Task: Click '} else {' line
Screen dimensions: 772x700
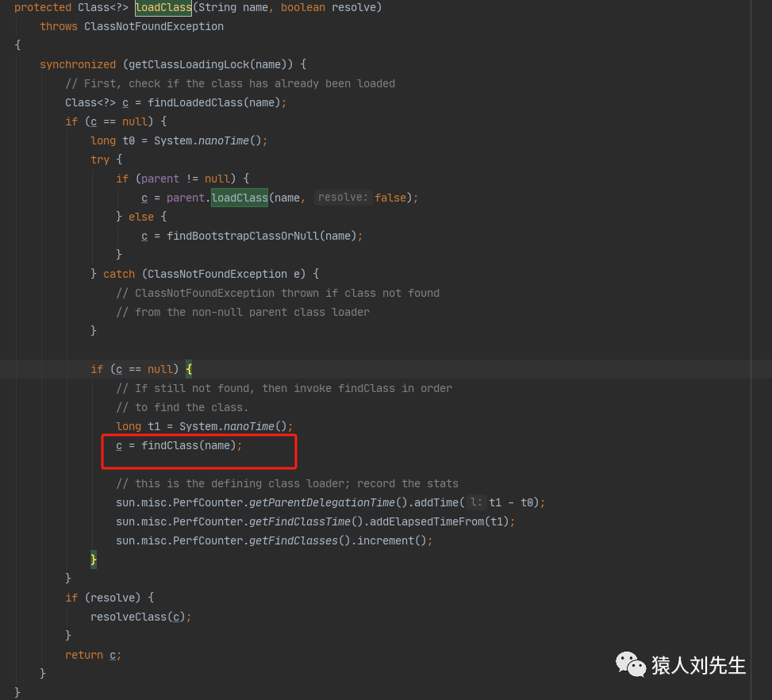Action: (x=141, y=217)
